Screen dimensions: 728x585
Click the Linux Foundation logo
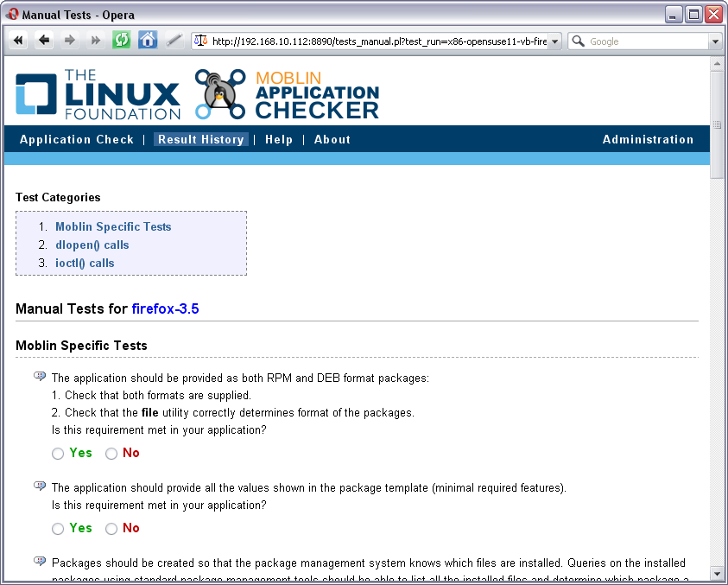tap(98, 94)
